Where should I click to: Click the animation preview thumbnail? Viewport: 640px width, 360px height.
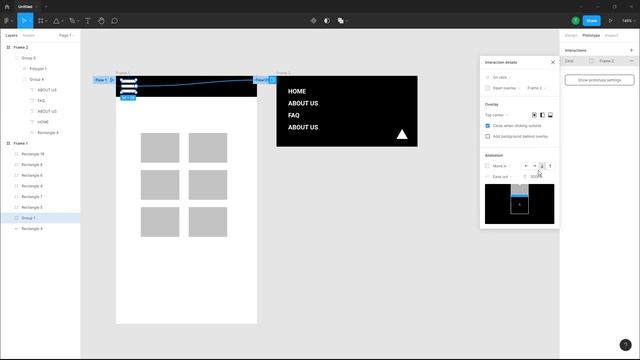click(520, 204)
